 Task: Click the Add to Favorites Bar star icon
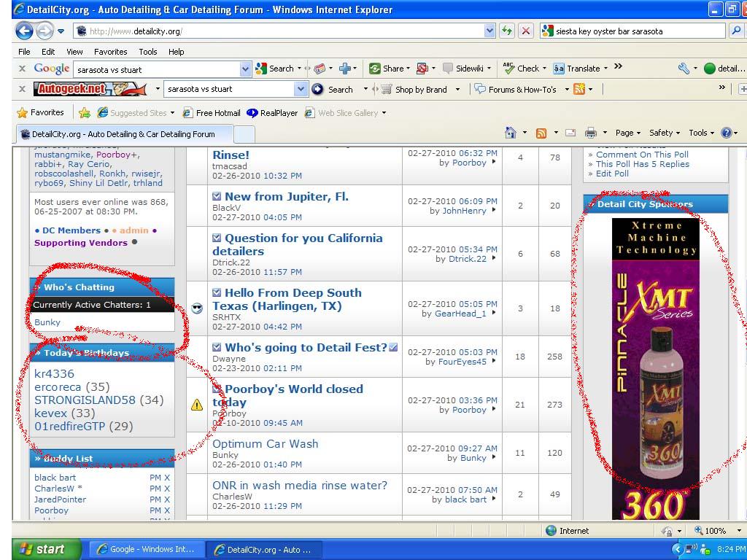(85, 113)
